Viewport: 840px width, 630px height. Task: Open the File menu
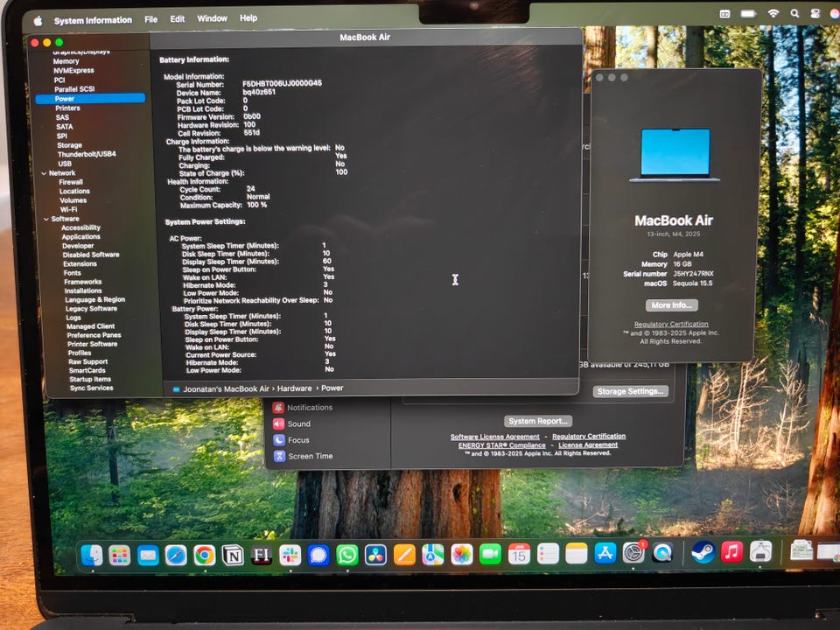click(x=150, y=18)
